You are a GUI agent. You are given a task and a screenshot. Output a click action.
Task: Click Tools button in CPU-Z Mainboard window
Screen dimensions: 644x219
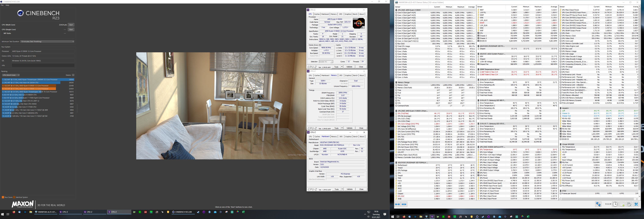(x=337, y=189)
